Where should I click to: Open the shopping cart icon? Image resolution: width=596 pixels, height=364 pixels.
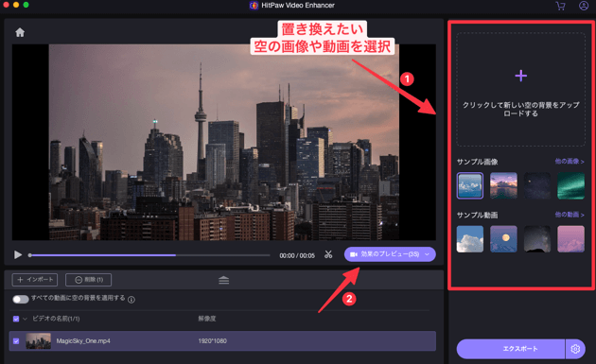560,6
